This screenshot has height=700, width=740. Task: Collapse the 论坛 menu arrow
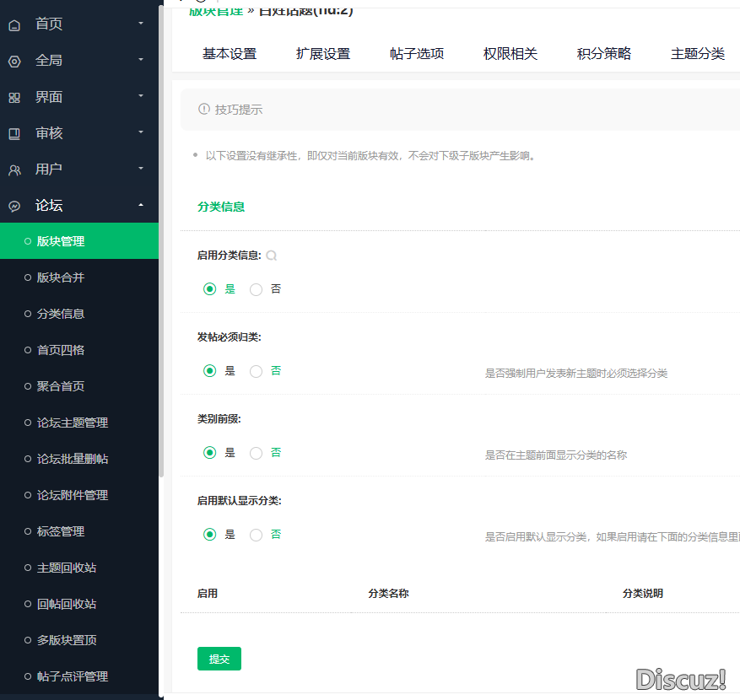(x=141, y=205)
